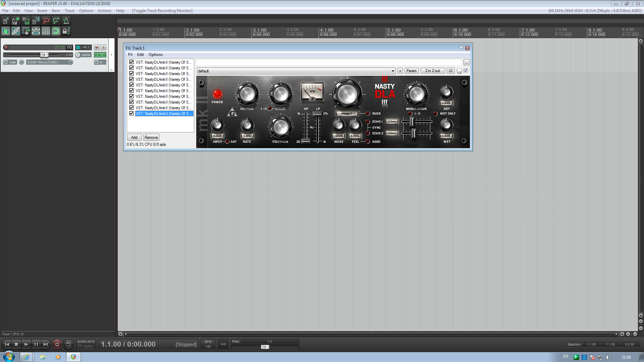Arm Track 1 for recording
644x362 pixels.
6,48
